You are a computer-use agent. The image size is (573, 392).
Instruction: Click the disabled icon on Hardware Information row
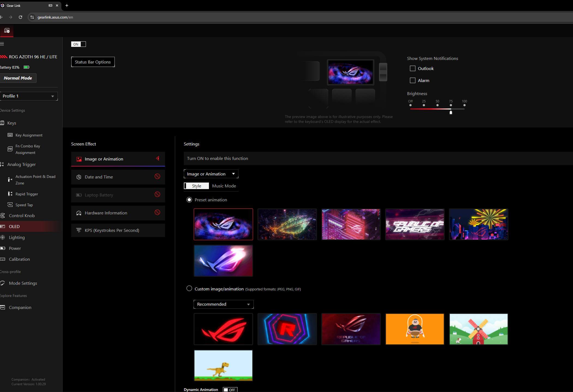157,212
